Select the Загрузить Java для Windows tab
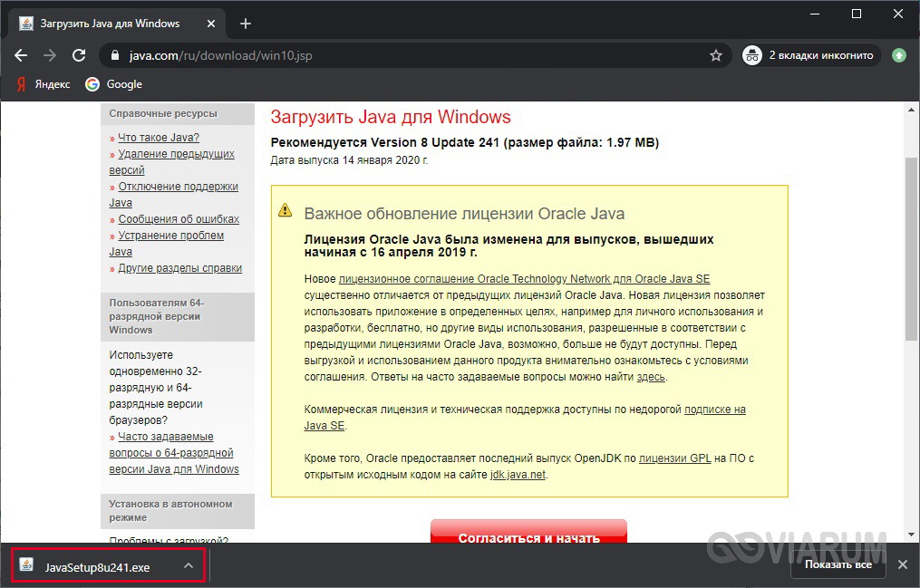 (109, 24)
